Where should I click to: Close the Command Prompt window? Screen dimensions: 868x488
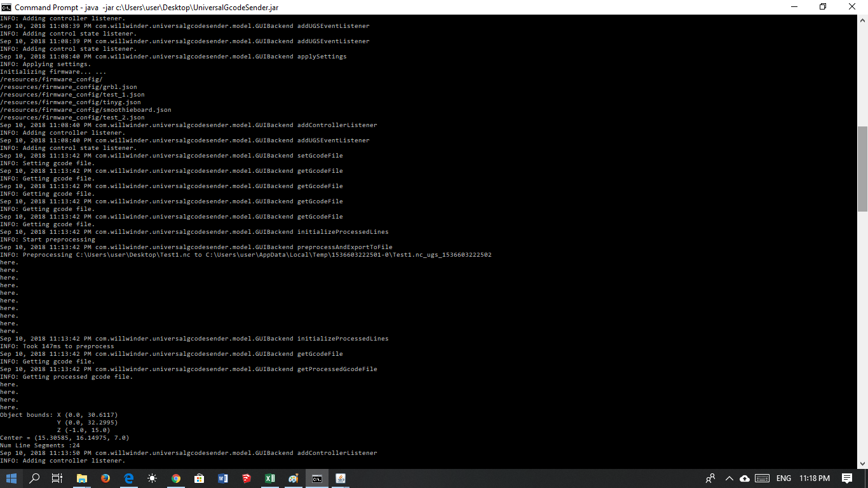point(853,7)
